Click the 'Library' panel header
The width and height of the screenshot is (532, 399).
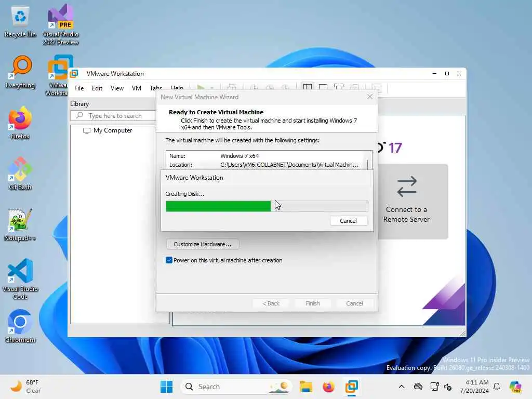[x=79, y=104]
